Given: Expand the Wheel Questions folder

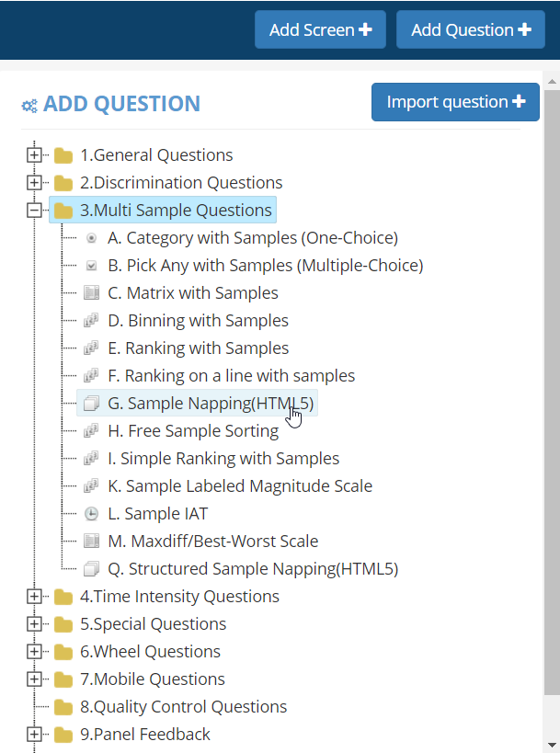Looking at the screenshot, I should [x=35, y=652].
